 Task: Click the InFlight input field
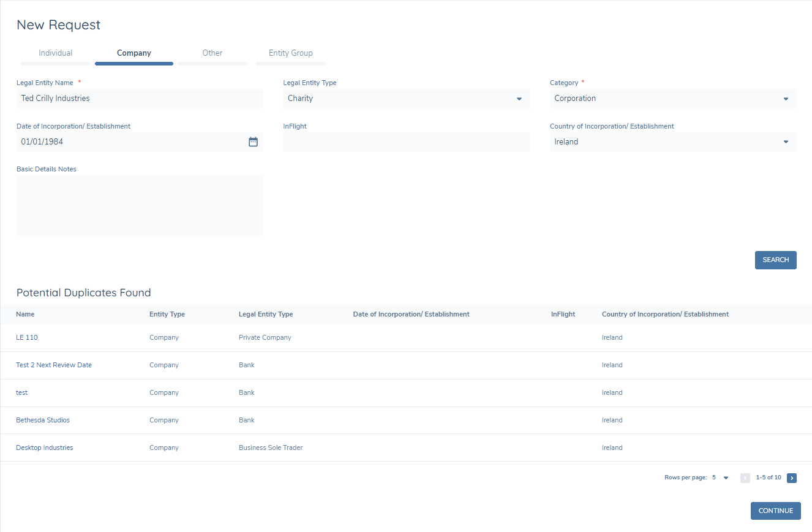[x=406, y=141]
